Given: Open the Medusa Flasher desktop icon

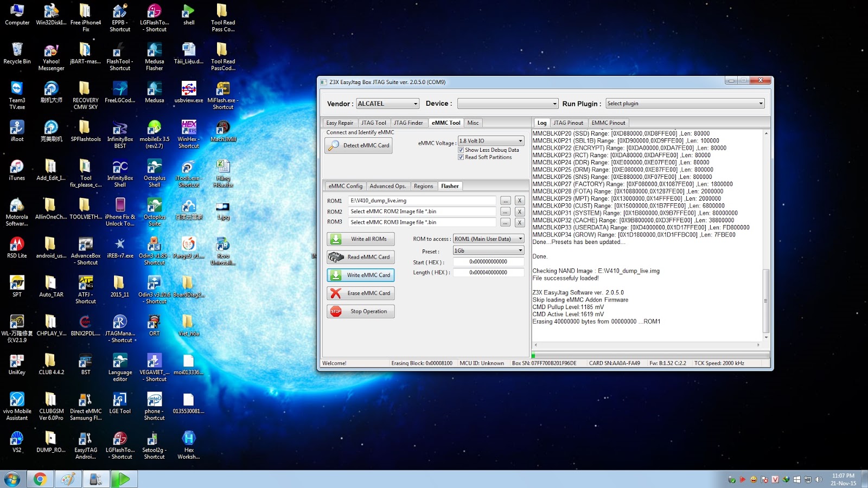Looking at the screenshot, I should [155, 56].
